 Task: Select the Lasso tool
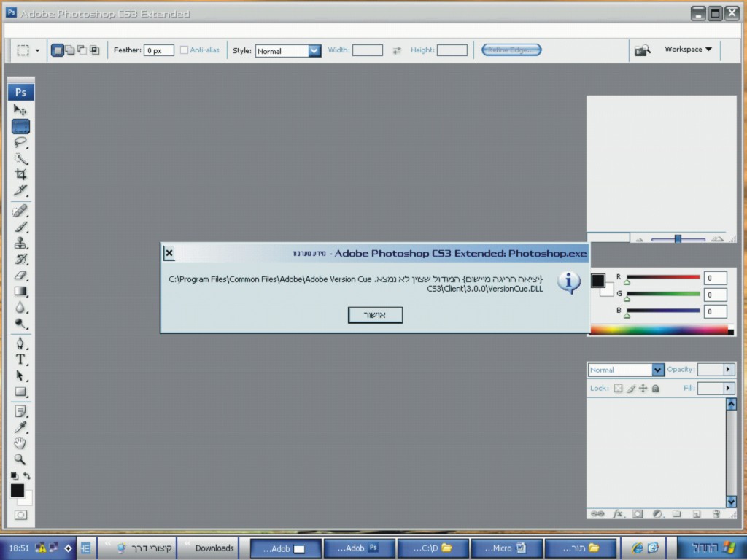click(20, 142)
